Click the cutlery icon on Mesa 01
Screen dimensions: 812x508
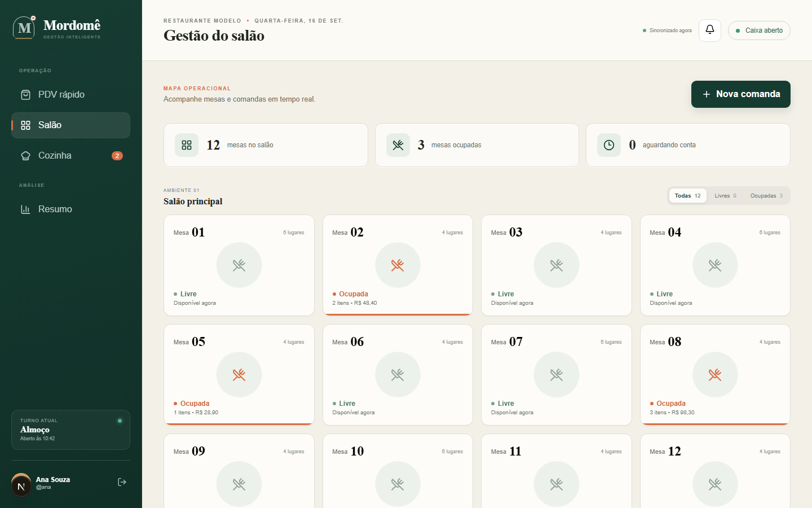pos(239,265)
